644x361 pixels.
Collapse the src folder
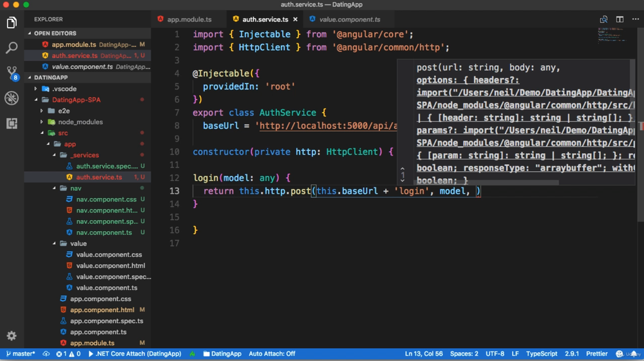pos(42,133)
